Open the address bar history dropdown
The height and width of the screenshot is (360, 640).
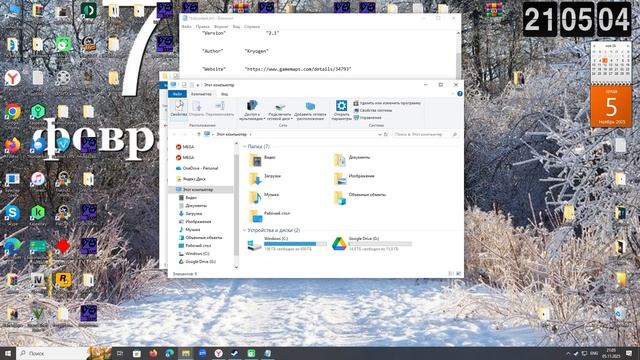[x=380, y=134]
